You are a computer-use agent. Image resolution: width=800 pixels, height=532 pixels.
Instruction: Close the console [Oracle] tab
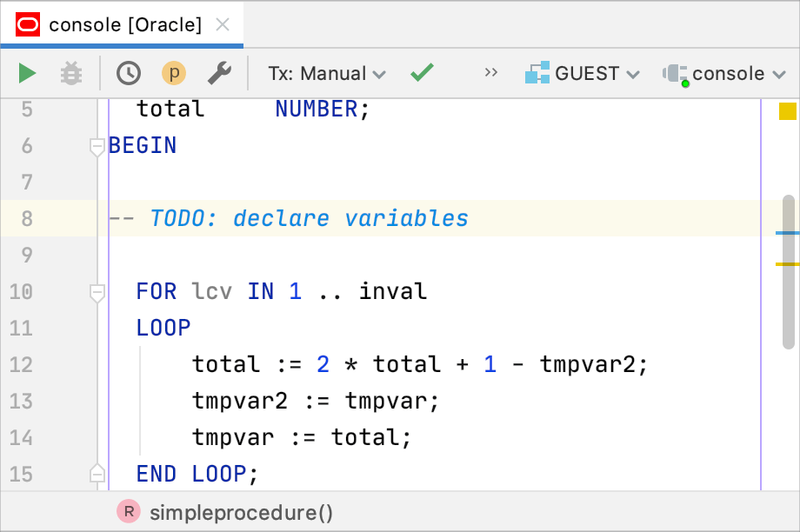pyautogui.click(x=223, y=25)
